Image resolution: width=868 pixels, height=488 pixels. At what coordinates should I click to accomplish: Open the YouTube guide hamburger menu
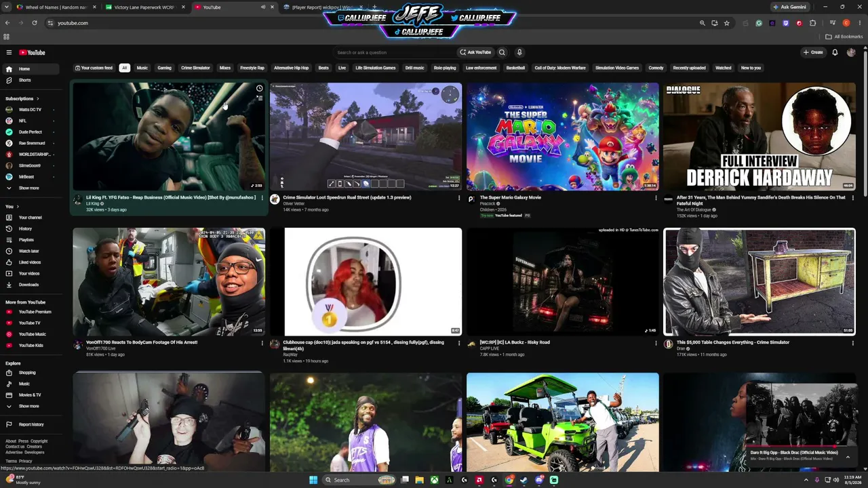tap(9, 52)
